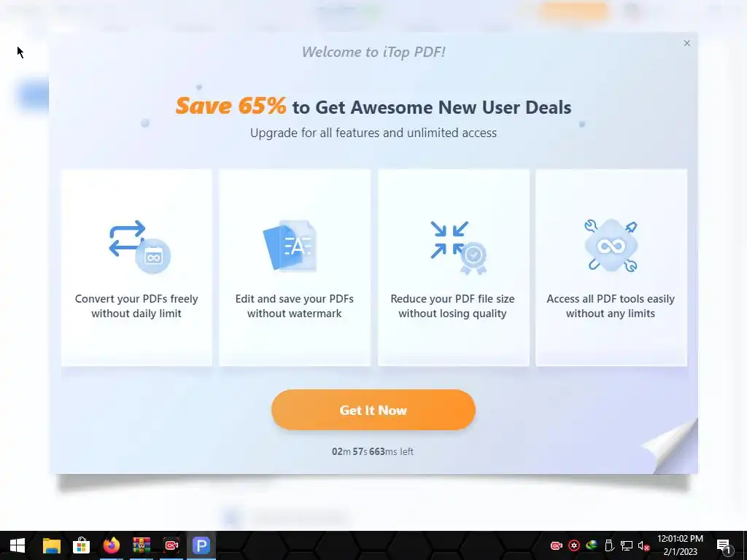747x560 pixels.
Task: Open Internet Download Manager tray icon
Action: tap(592, 545)
